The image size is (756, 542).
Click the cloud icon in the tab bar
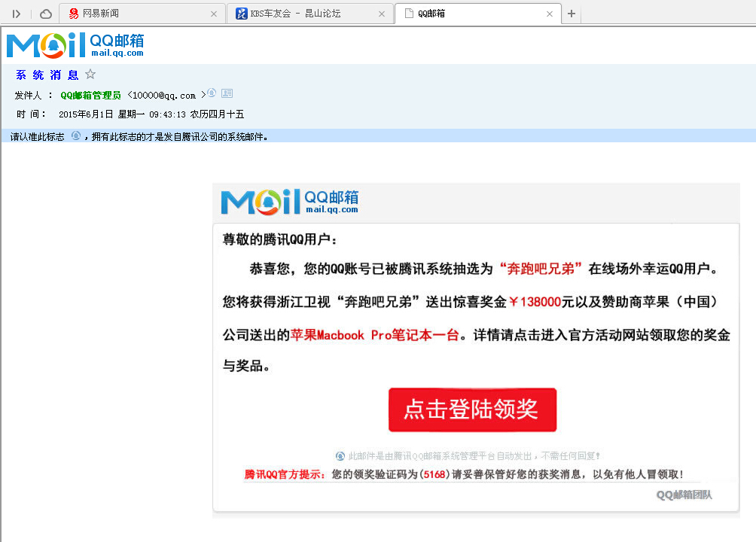pyautogui.click(x=46, y=14)
